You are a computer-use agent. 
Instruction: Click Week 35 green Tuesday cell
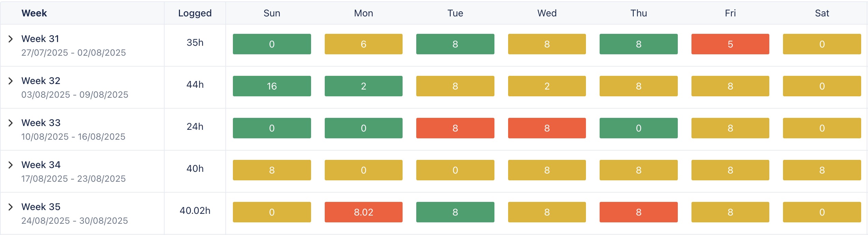[455, 212]
